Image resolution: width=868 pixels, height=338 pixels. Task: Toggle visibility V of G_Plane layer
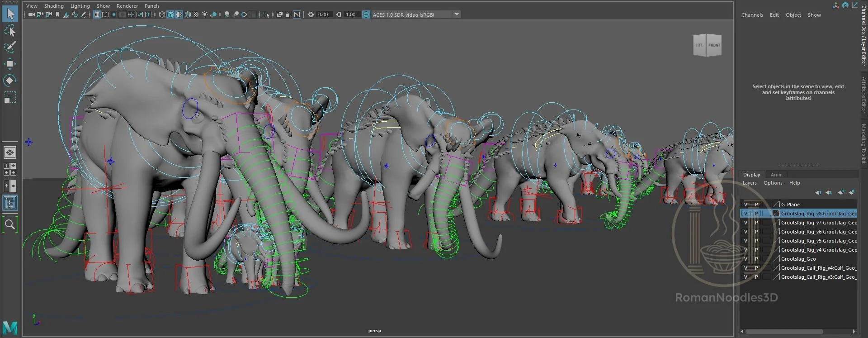[x=745, y=205]
